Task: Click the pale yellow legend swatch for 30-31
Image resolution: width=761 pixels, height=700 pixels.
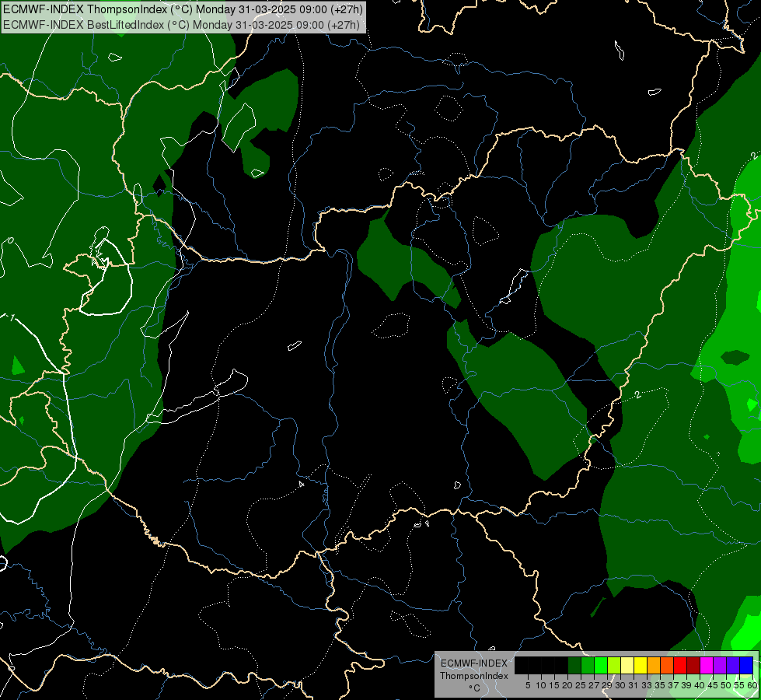Action: pos(627,665)
